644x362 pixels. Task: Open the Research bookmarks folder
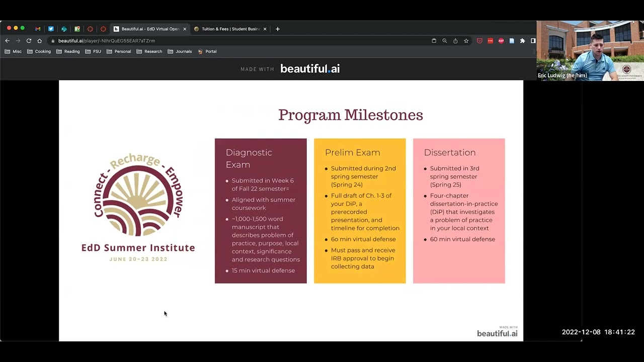click(149, 51)
